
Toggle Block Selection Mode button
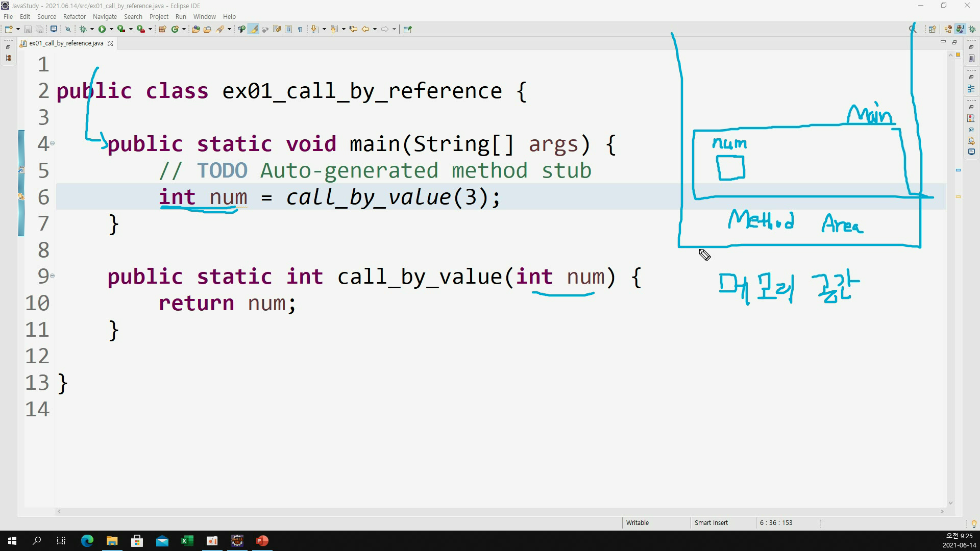288,29
